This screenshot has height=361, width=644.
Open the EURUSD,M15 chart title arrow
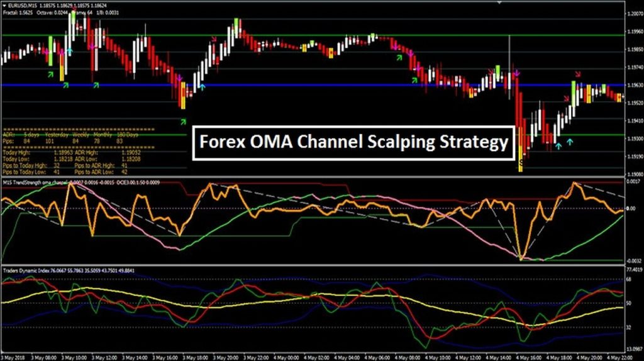(x=4, y=4)
